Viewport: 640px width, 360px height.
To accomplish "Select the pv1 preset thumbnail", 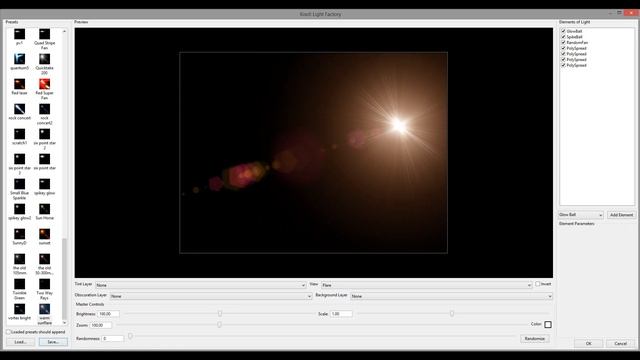I will pos(19,34).
